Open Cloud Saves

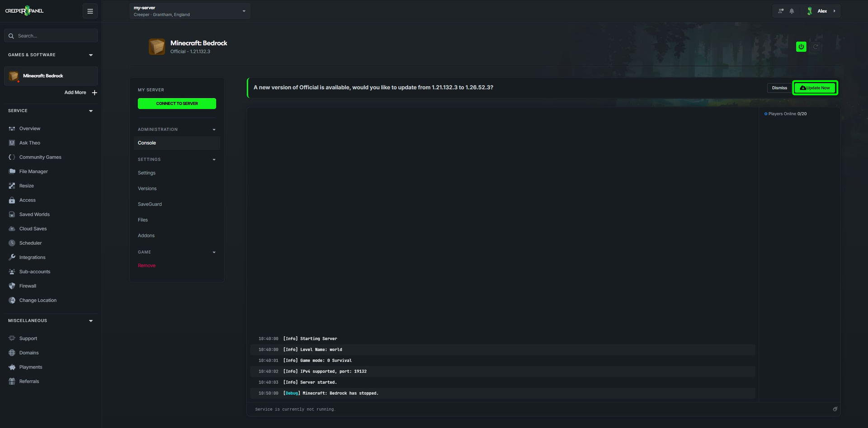(33, 229)
